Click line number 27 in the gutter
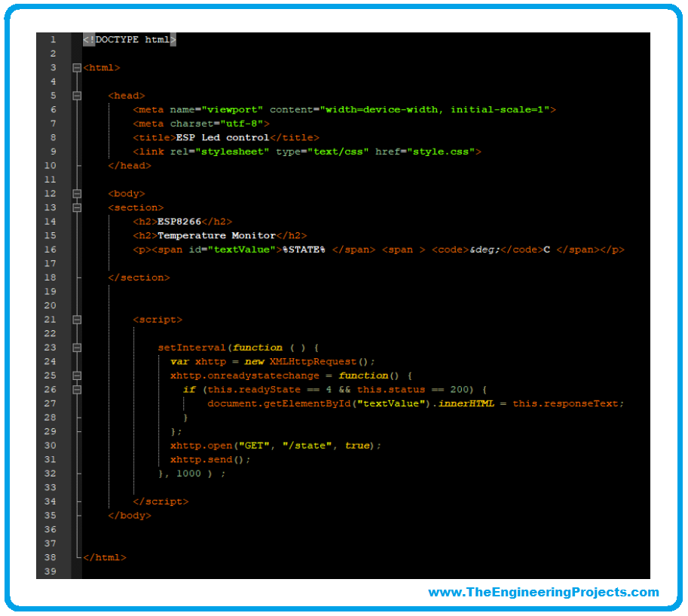688x616 pixels. (50, 404)
